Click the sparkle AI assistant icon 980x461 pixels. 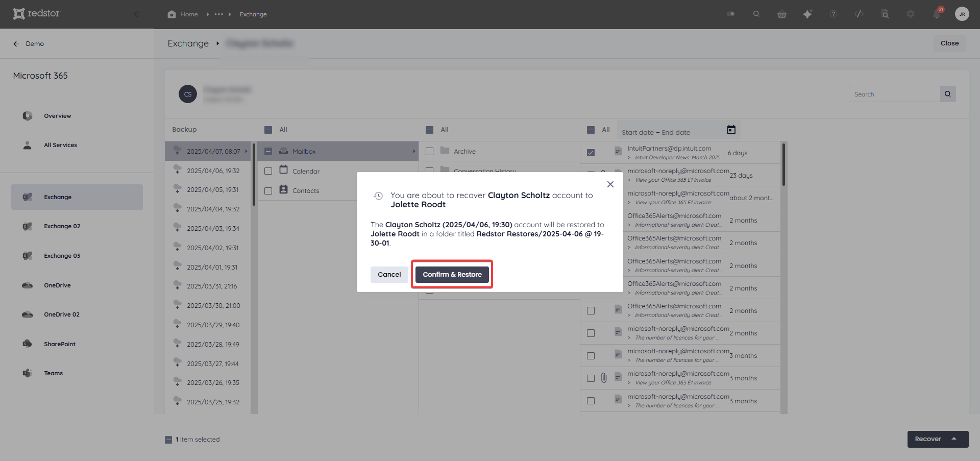807,14
